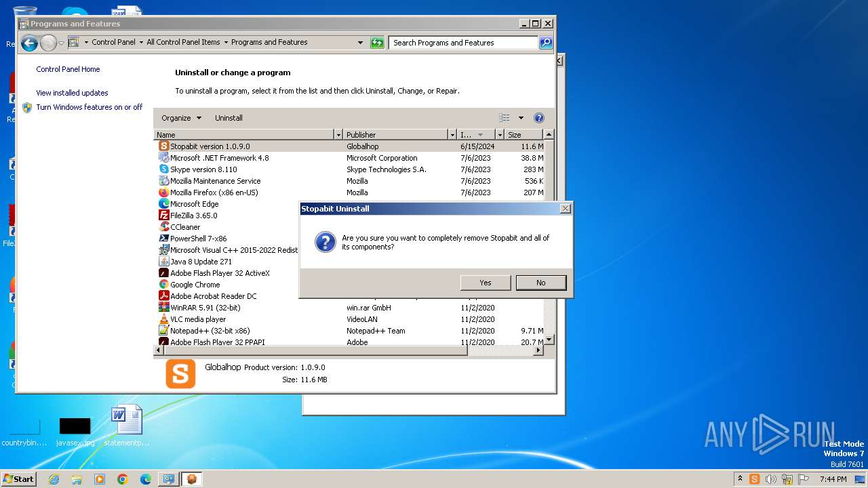Viewport: 868px width, 488px height.
Task: Open the Control Panel Home link
Action: (68, 69)
